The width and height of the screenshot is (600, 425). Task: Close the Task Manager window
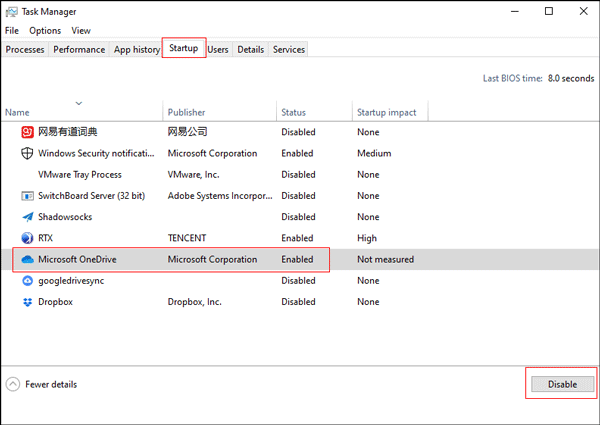coord(584,11)
